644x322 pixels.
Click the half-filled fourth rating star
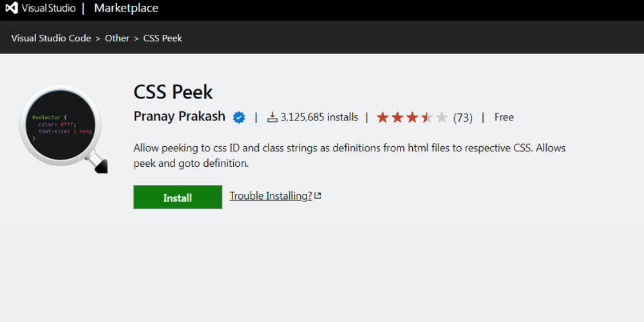click(427, 117)
